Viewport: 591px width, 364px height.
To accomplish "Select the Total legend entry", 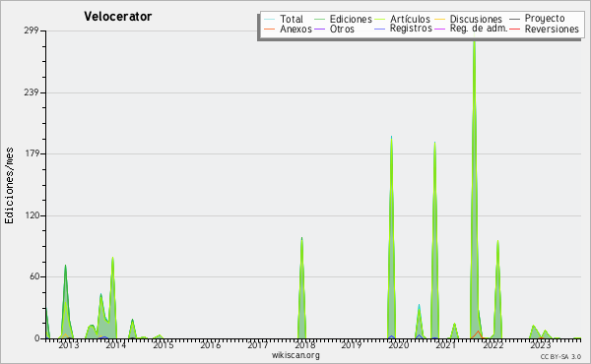I will pyautogui.click(x=284, y=20).
